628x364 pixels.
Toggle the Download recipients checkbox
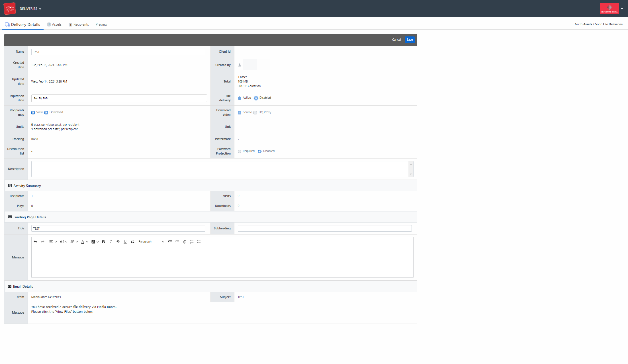tap(46, 113)
